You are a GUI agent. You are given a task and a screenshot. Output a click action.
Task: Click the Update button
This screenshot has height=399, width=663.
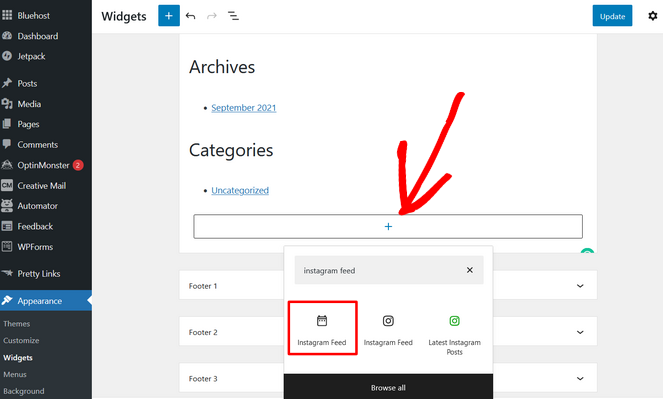[x=612, y=16]
